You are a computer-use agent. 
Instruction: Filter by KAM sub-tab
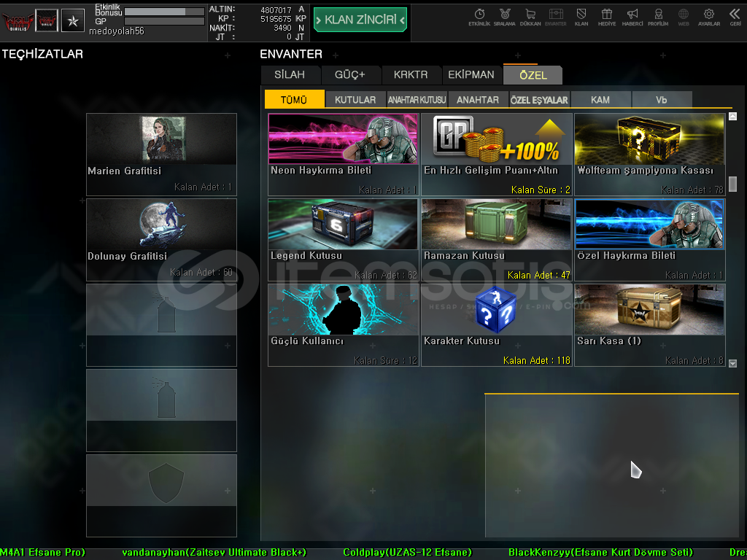click(600, 99)
